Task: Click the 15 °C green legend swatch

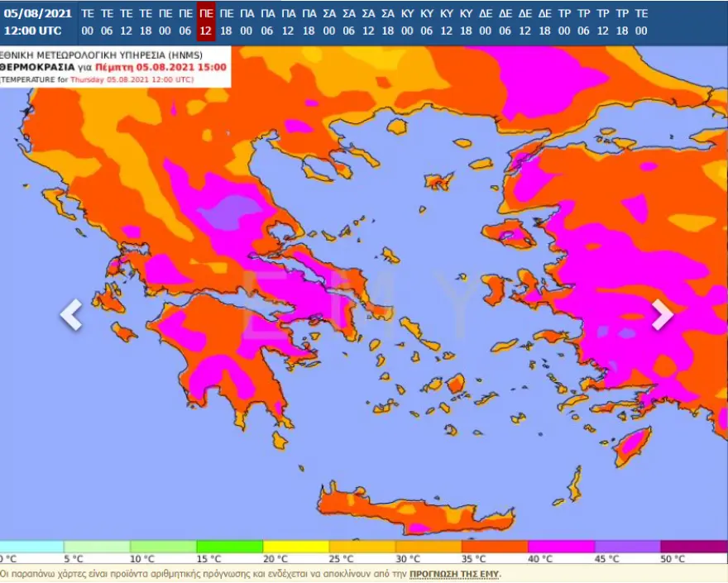Action: point(229,547)
